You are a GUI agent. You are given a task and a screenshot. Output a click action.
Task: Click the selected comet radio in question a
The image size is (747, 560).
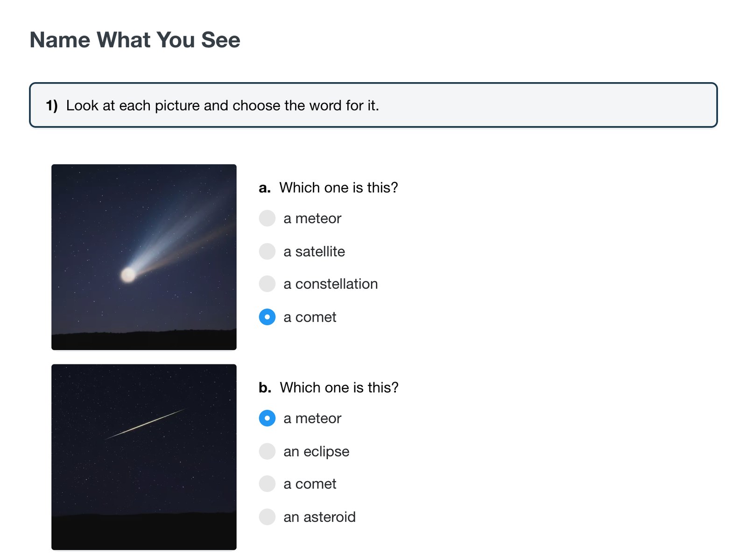pos(267,317)
